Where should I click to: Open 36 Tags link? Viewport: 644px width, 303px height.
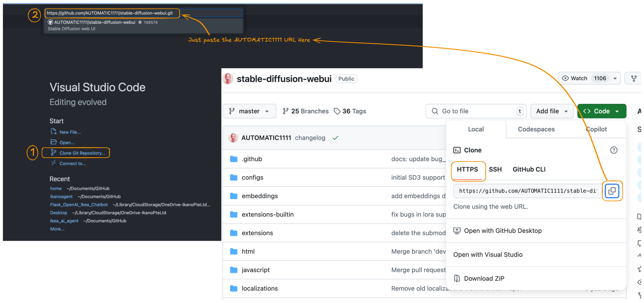tap(350, 111)
